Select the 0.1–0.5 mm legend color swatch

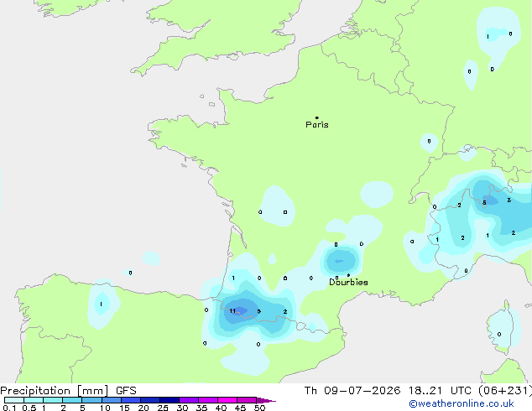pos(14,400)
